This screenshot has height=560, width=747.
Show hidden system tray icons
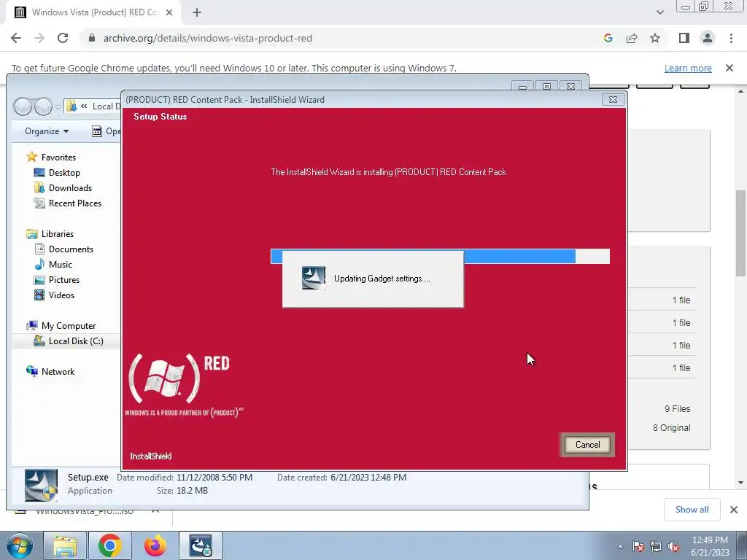[x=620, y=546]
